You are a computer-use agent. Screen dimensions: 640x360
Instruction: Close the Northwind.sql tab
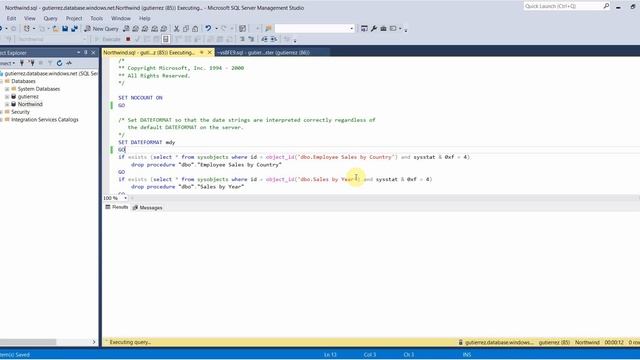(x=210, y=53)
